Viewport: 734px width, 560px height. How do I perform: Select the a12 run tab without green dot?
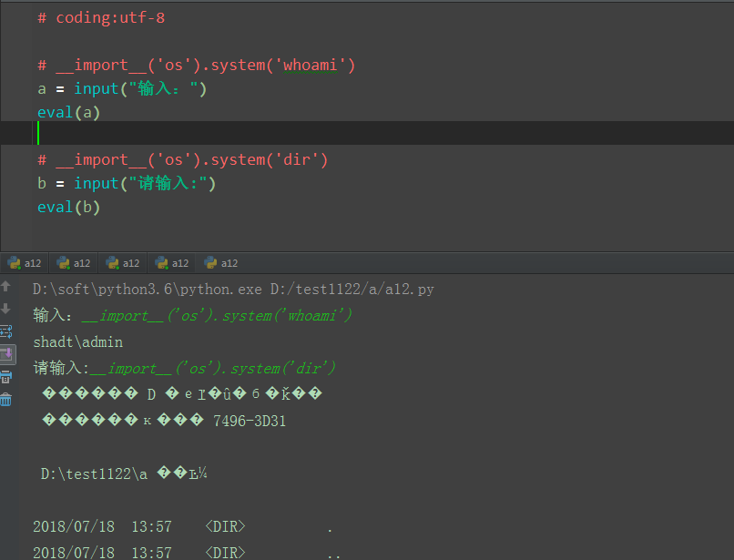click(221, 263)
